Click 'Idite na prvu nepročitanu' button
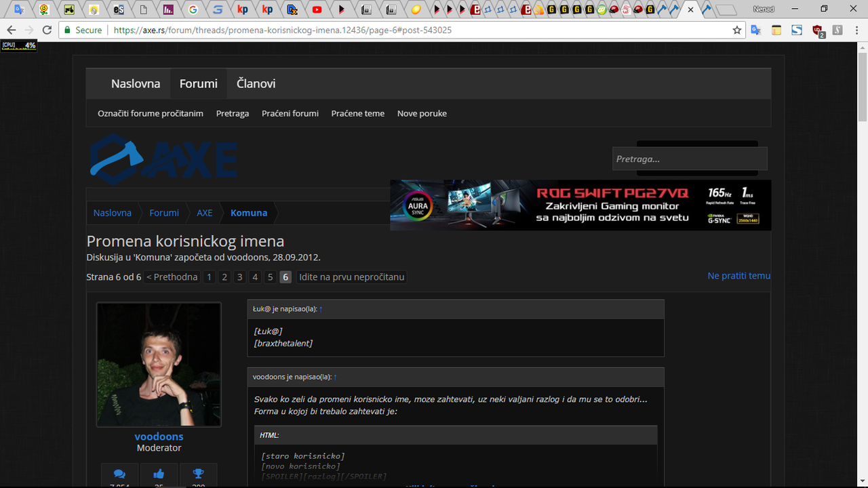 click(x=351, y=277)
